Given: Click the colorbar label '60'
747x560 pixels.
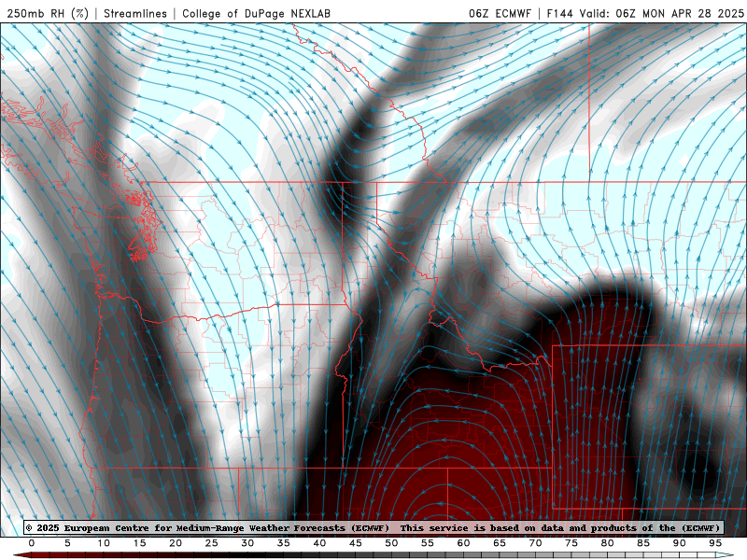Looking at the screenshot, I should click(463, 543).
